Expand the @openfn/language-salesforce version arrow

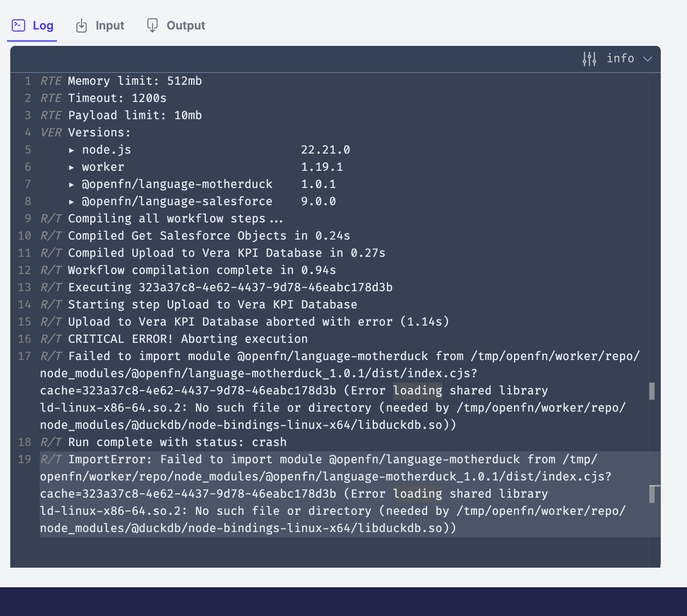coord(72,202)
